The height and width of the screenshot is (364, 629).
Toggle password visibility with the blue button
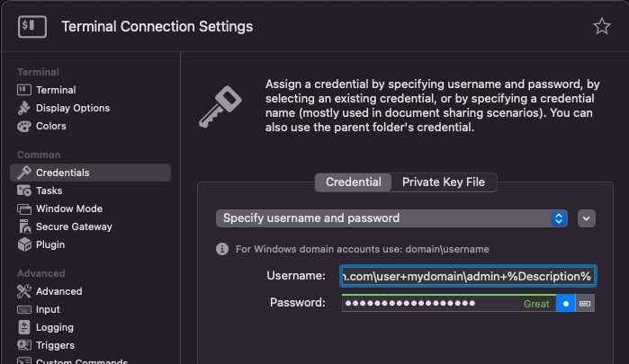click(x=565, y=304)
